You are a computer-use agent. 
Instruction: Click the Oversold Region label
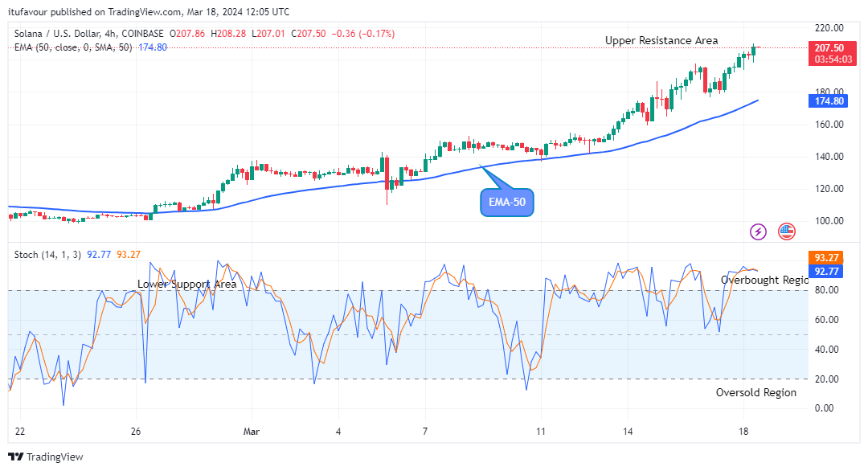(x=755, y=392)
